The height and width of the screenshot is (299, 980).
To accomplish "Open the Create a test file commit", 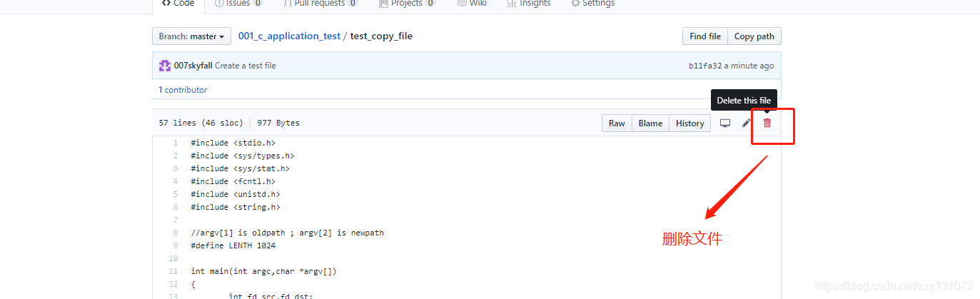I will point(245,66).
